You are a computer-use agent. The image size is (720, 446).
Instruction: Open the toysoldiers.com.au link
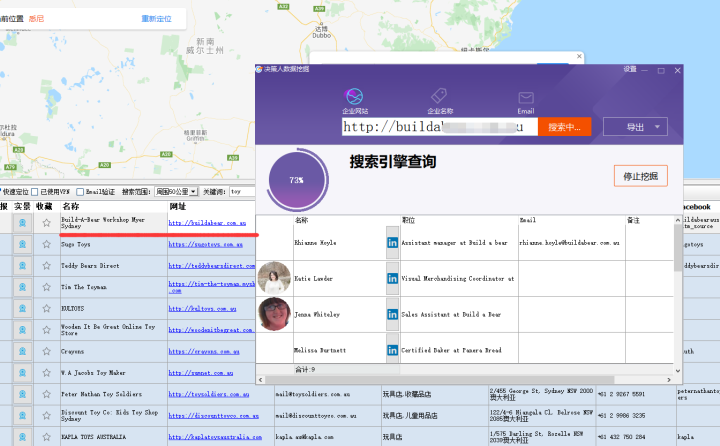click(209, 394)
